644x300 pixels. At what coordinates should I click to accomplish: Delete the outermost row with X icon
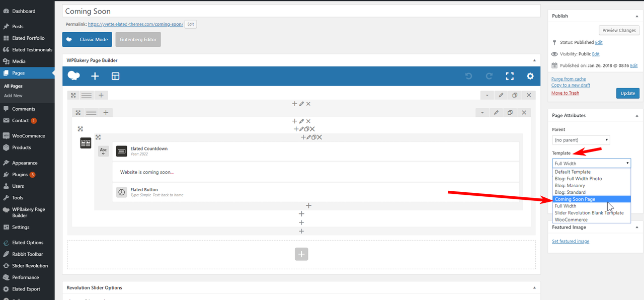[529, 95]
